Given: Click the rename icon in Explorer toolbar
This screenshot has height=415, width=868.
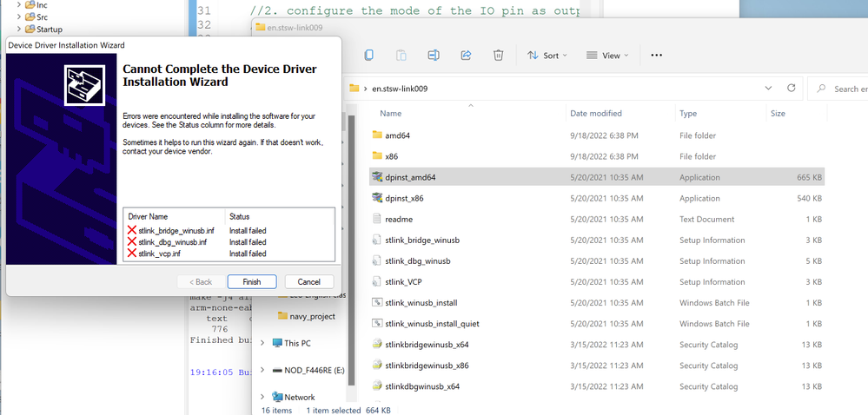Looking at the screenshot, I should (x=434, y=56).
